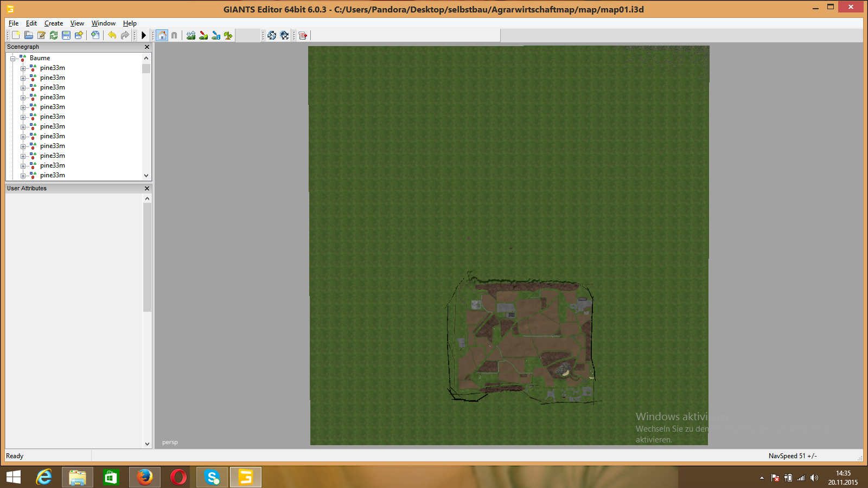868x488 pixels.
Task: Collapse the Baume tree node
Action: tap(13, 58)
